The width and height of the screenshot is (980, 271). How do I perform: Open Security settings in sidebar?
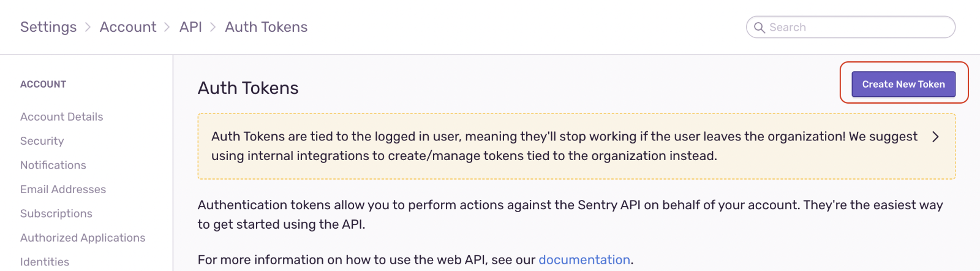point(42,141)
